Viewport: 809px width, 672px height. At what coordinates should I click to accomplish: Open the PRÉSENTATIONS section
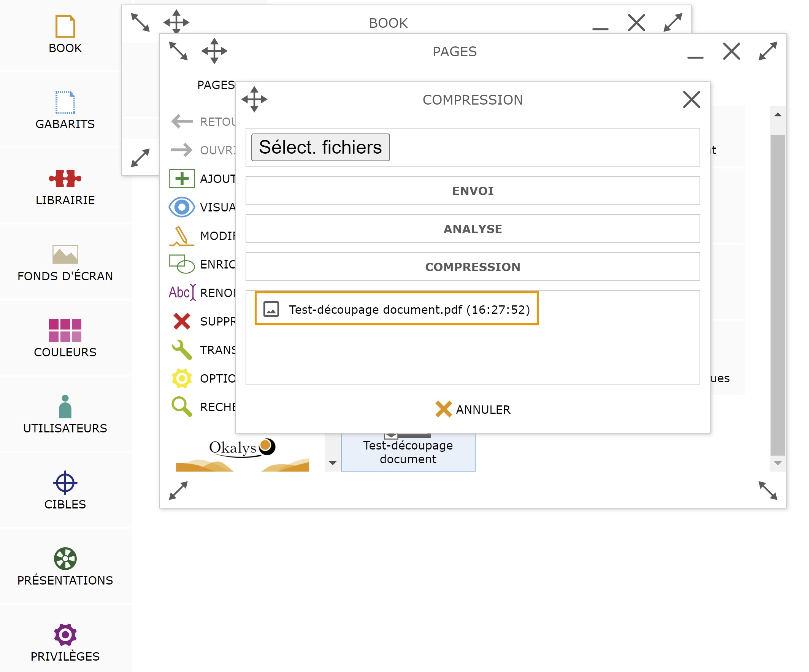[65, 566]
